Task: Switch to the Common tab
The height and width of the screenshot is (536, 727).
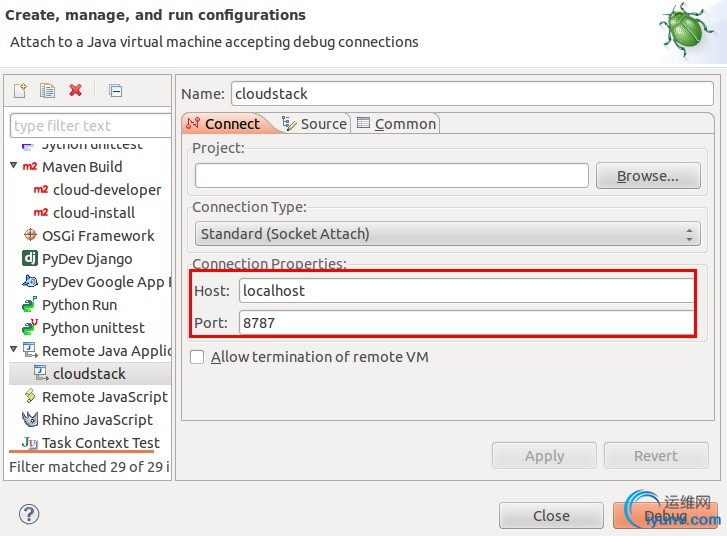Action: coord(397,124)
